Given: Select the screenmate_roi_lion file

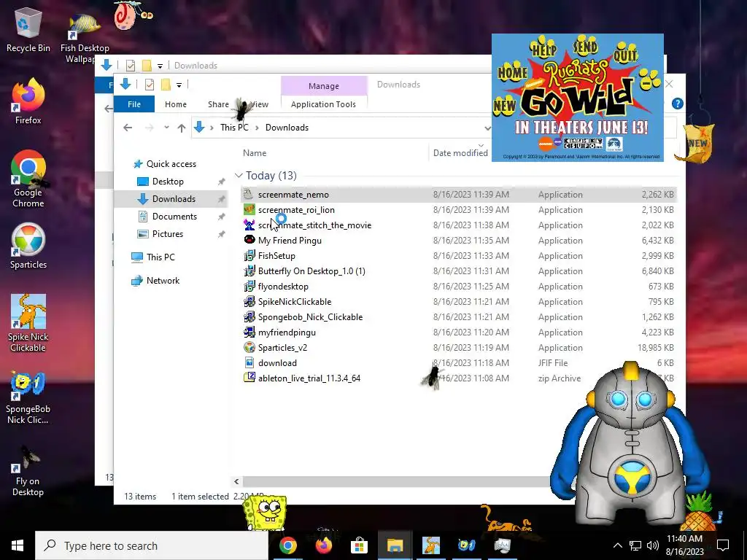Looking at the screenshot, I should click(296, 210).
